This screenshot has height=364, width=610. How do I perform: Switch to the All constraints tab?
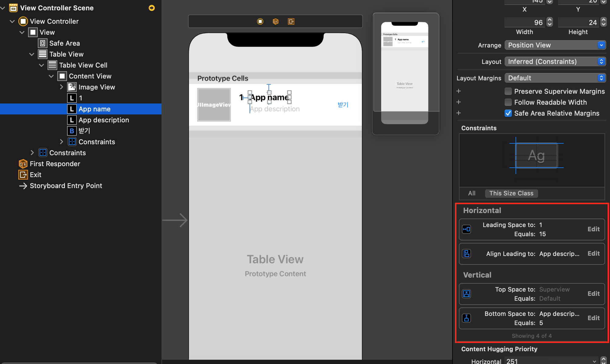(471, 193)
